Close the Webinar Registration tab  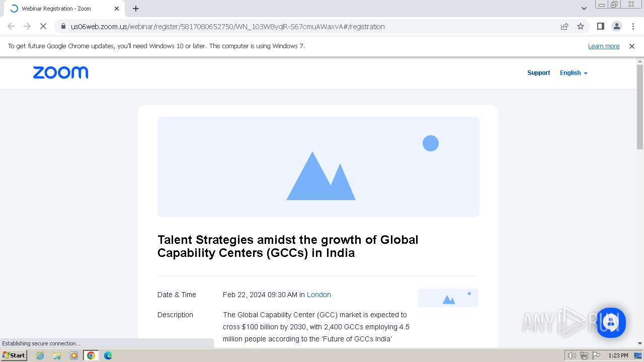(117, 9)
